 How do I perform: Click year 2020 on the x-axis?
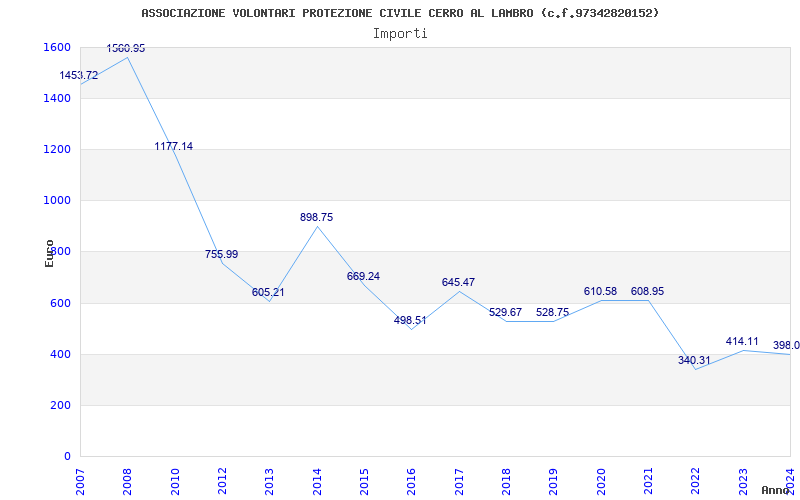click(x=602, y=479)
